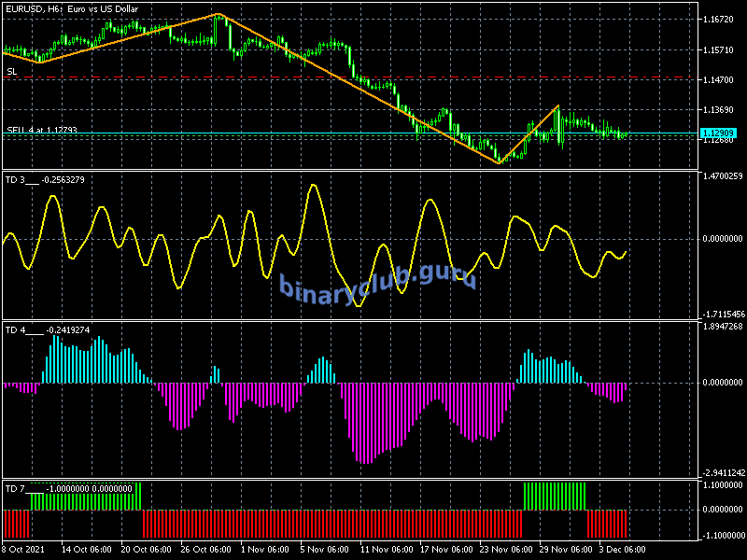
Task: Click the 1.16720 price axis label
Action: (x=719, y=20)
